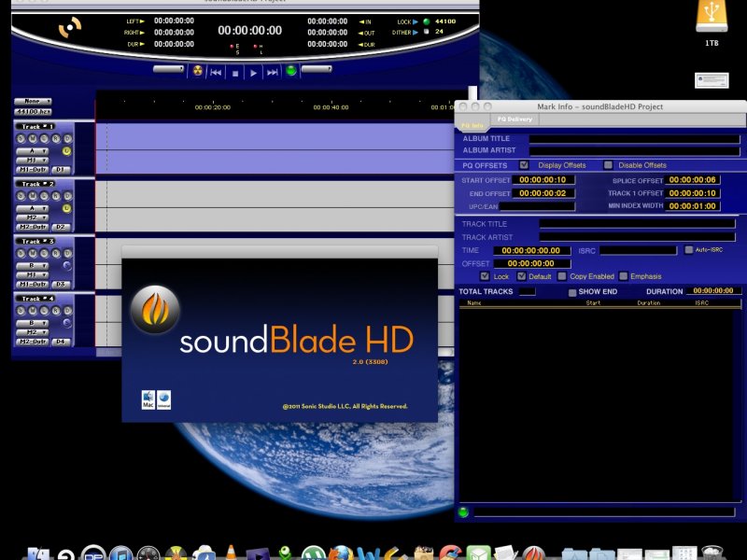Open the M1 dropdown on Track #1

[x=33, y=160]
